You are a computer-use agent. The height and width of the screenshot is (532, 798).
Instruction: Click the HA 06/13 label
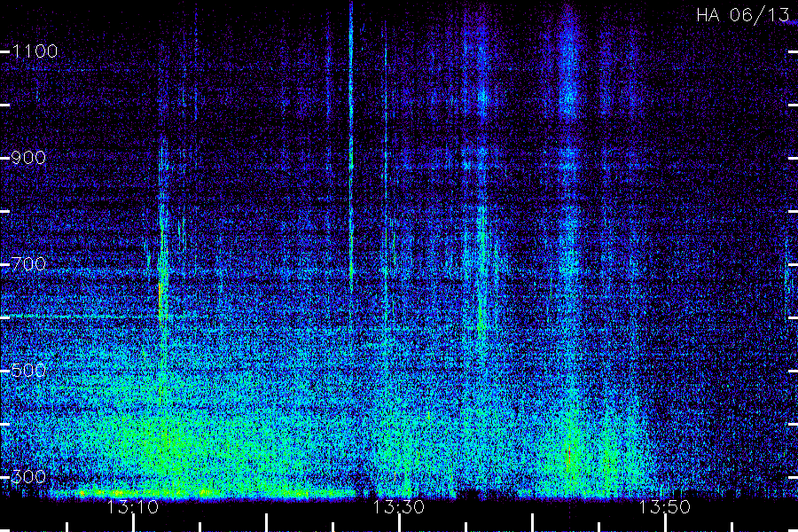point(742,15)
